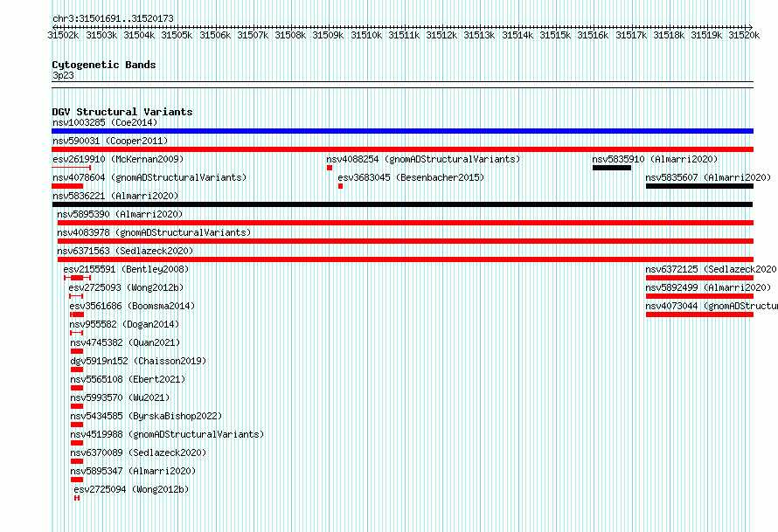Click the chr3:31501691..31520173 coordinate label
The image size is (778, 532).
click(x=113, y=19)
